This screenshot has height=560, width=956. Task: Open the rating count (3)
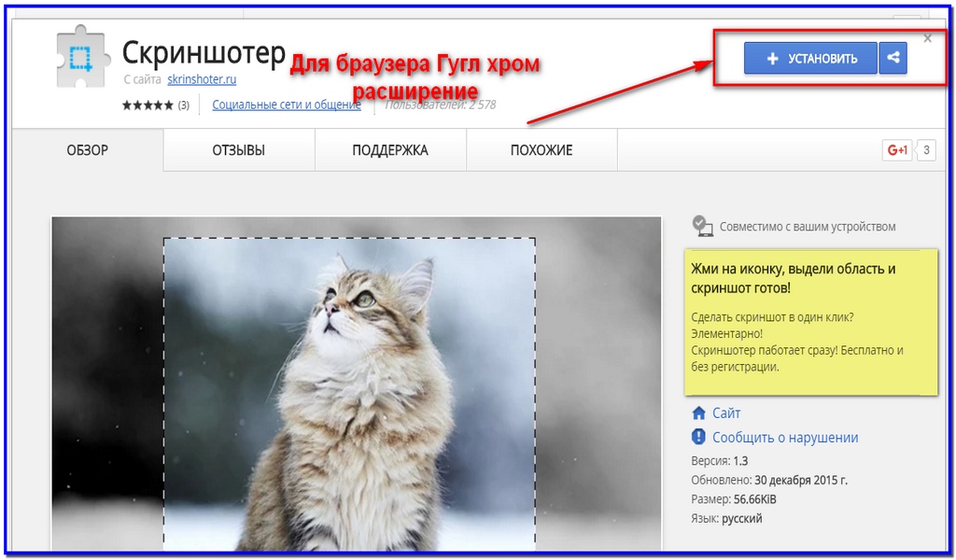[x=184, y=105]
